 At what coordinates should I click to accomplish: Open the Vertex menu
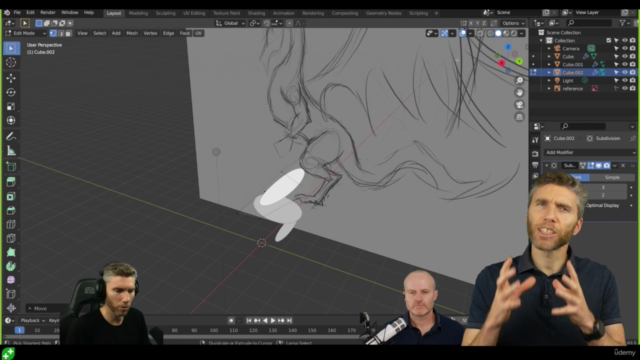tap(150, 33)
